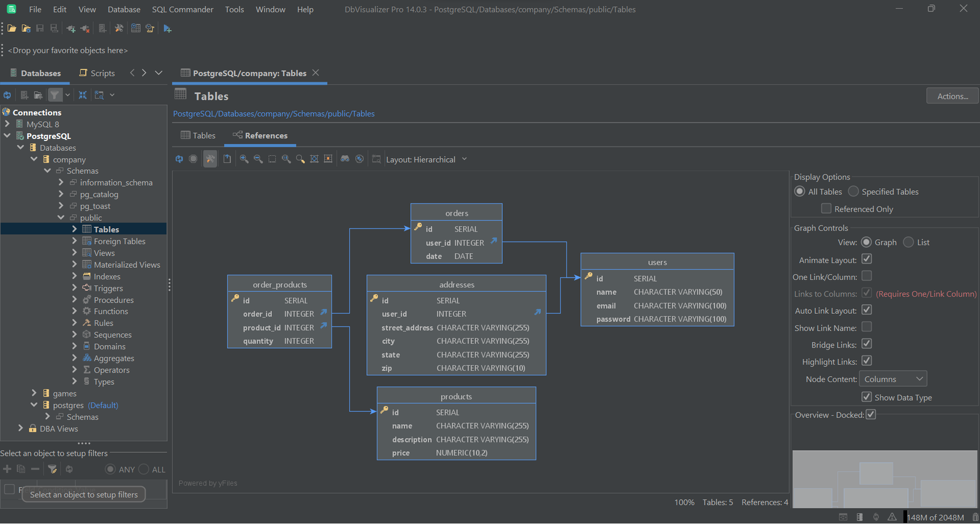The image size is (980, 524).
Task: Uncheck the Bridge Links checkbox
Action: 867,344
